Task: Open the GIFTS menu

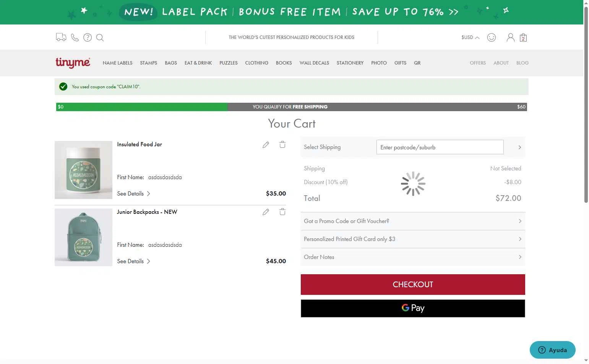Action: coord(400,63)
